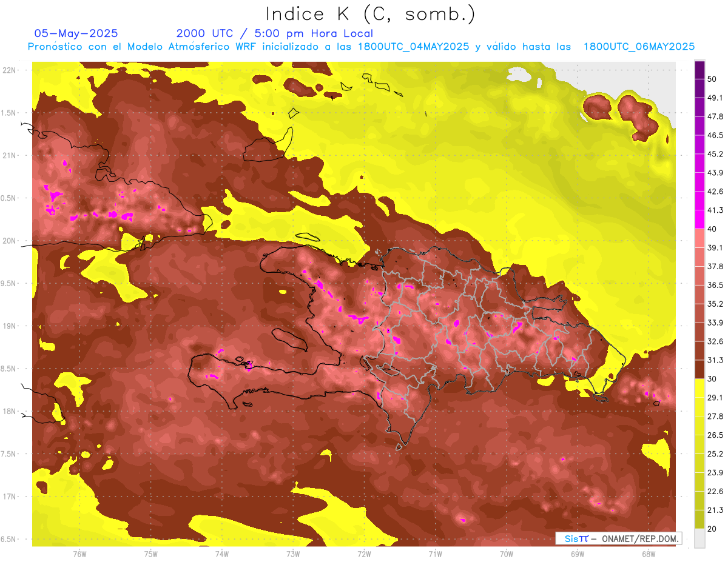This screenshot has width=728, height=562.
Task: Click the latitude label '17N'
Action: pyautogui.click(x=9, y=497)
